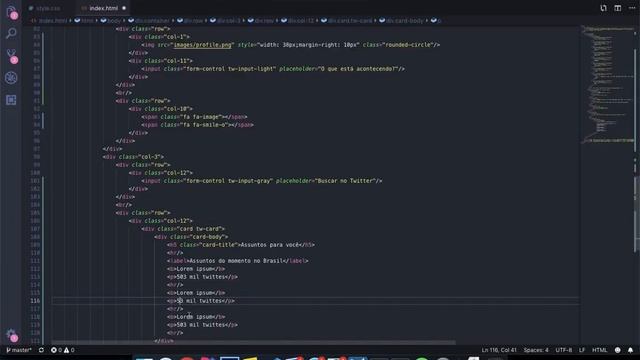Screen dimensions: 640x360
Task: Click the horizontal editor scrollbar
Action: [253, 342]
